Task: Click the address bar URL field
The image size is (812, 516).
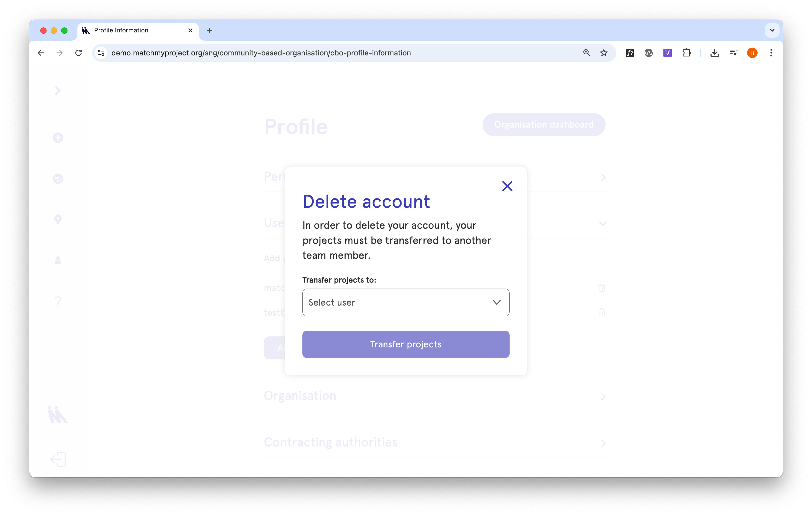Action: coord(261,53)
